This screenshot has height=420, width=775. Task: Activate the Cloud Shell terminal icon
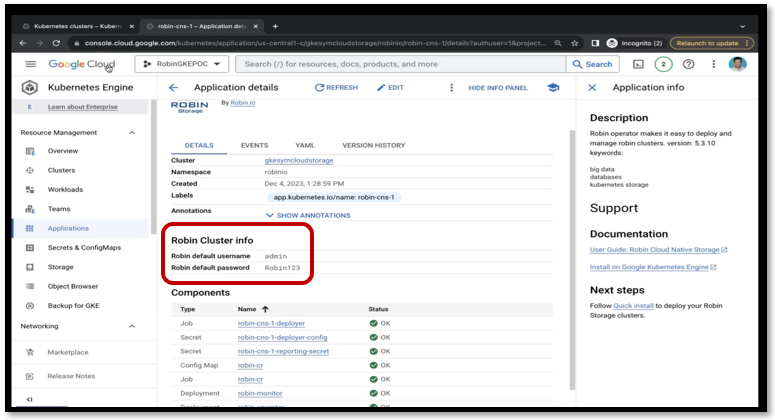click(639, 64)
